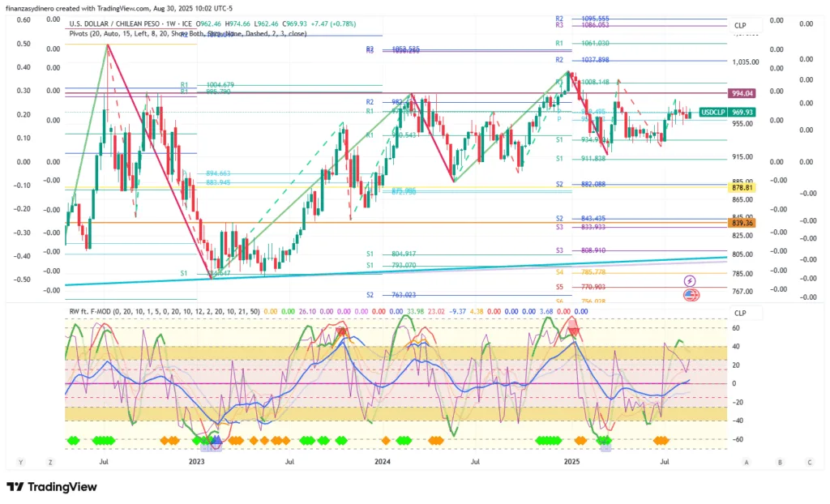Click the 969.93 current price label
This screenshot has width=830, height=504.
742,113
